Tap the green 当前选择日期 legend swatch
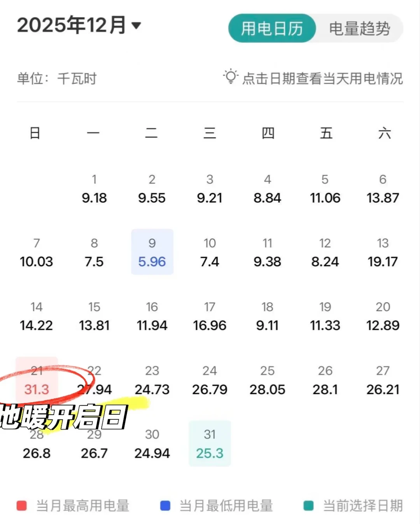The height and width of the screenshot is (524, 420). click(x=308, y=506)
